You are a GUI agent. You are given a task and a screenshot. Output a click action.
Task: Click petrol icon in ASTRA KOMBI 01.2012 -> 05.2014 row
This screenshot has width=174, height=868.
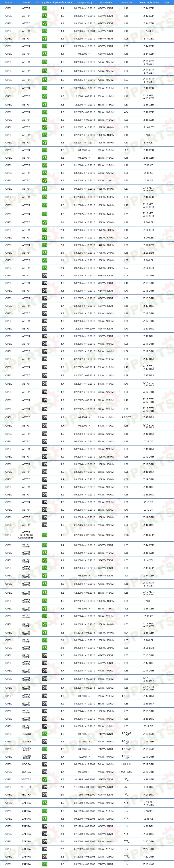[44, 633]
